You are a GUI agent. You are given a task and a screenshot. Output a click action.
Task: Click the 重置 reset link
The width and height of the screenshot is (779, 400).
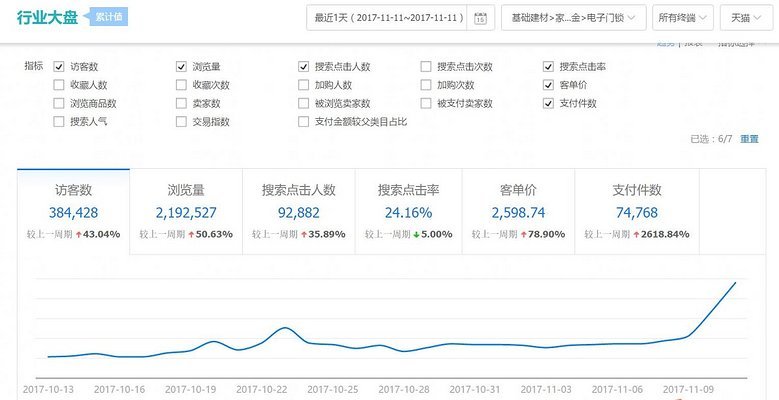(x=749, y=139)
